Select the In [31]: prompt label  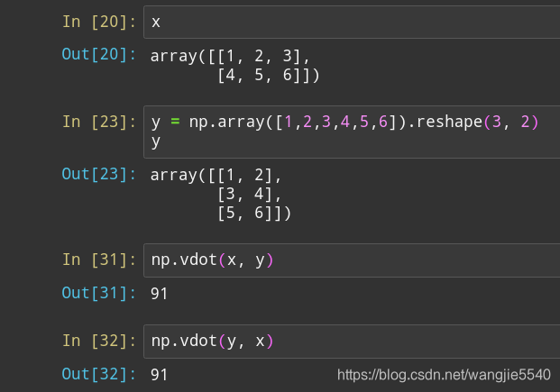tap(99, 260)
